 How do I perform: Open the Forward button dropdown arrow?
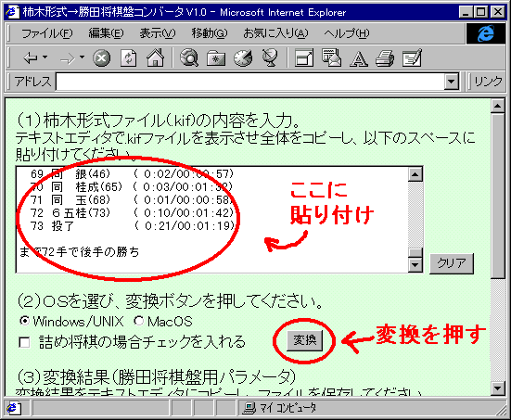pos(82,57)
